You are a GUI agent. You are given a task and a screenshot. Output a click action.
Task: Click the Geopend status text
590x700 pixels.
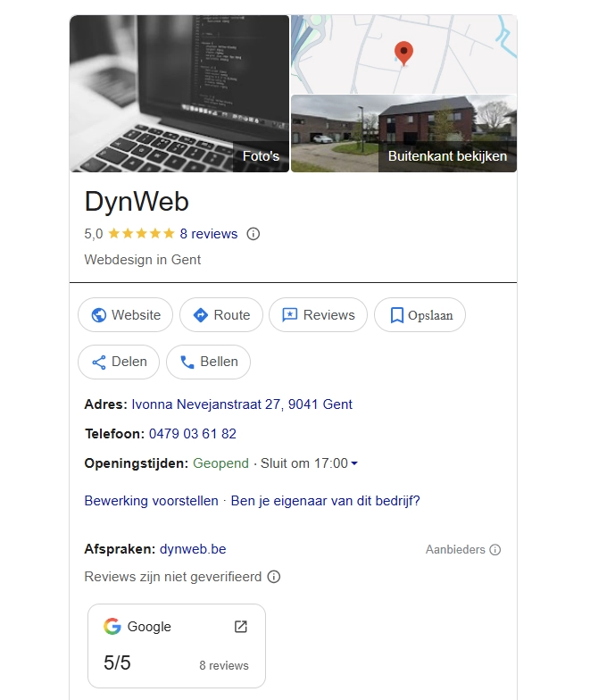click(221, 463)
